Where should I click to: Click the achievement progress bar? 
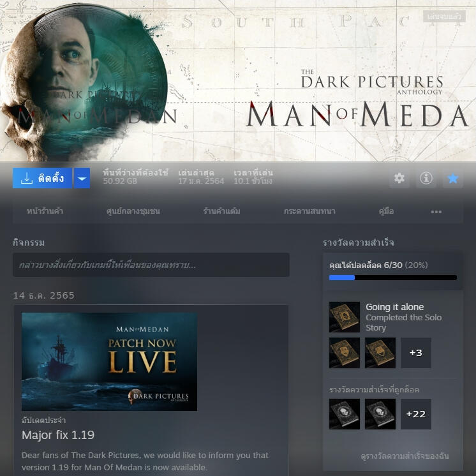pos(393,278)
